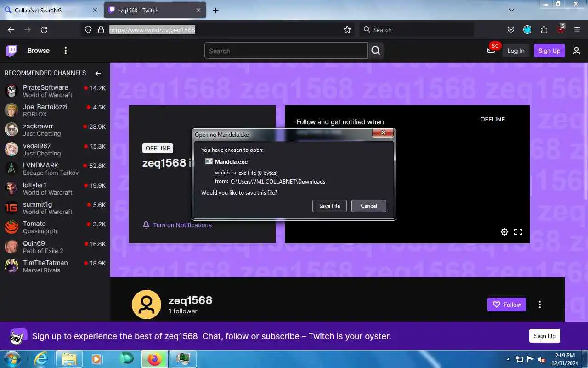
Task: Open the Twitch more options dots menu
Action: (66, 51)
